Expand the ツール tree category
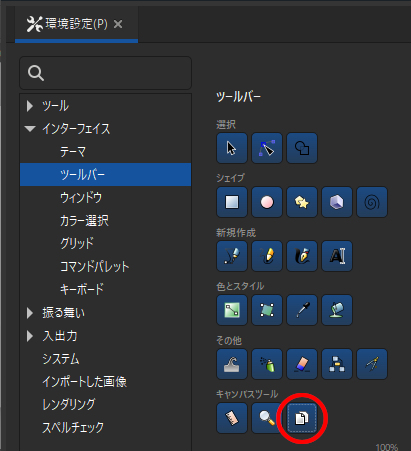 coord(30,106)
